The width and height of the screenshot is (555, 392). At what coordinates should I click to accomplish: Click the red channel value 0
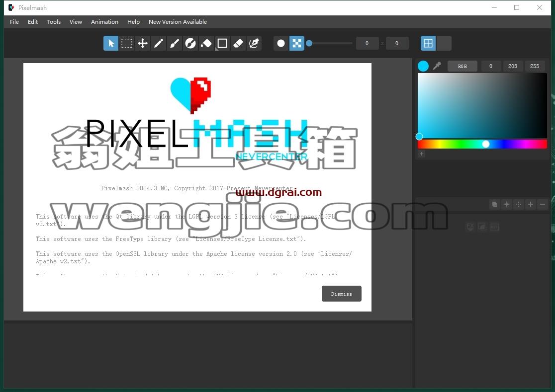coord(491,66)
